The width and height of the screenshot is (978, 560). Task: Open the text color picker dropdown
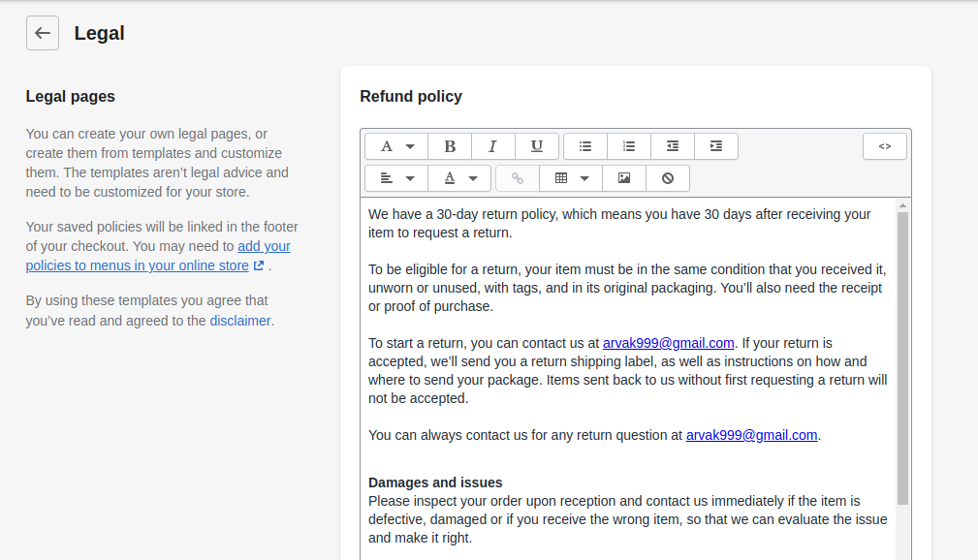459,178
